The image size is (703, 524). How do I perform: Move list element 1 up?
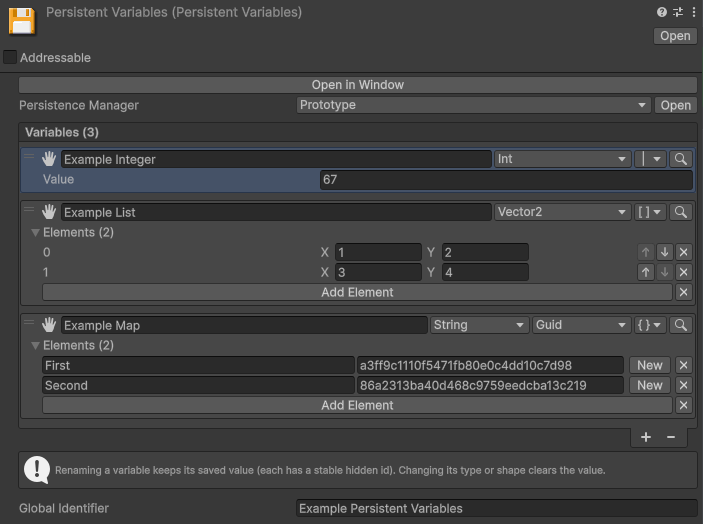646,272
